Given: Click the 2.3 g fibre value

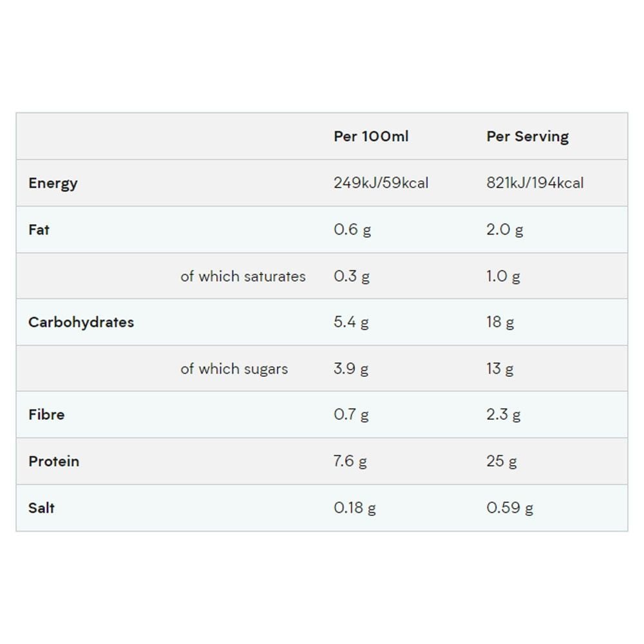Looking at the screenshot, I should 503,414.
